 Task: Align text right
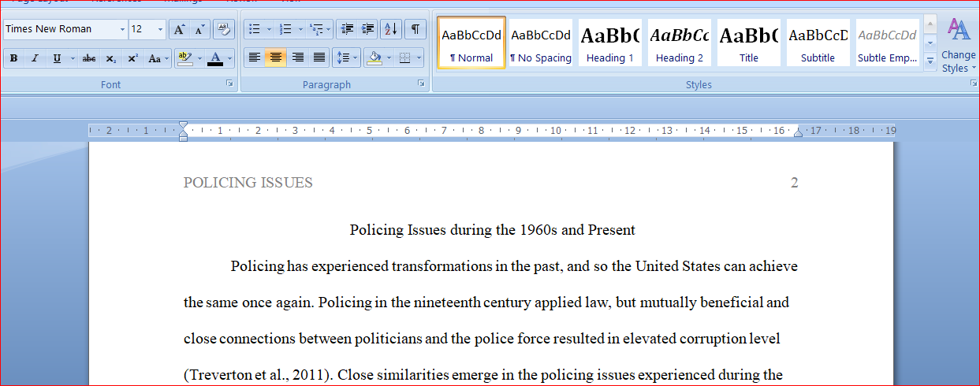coord(298,58)
